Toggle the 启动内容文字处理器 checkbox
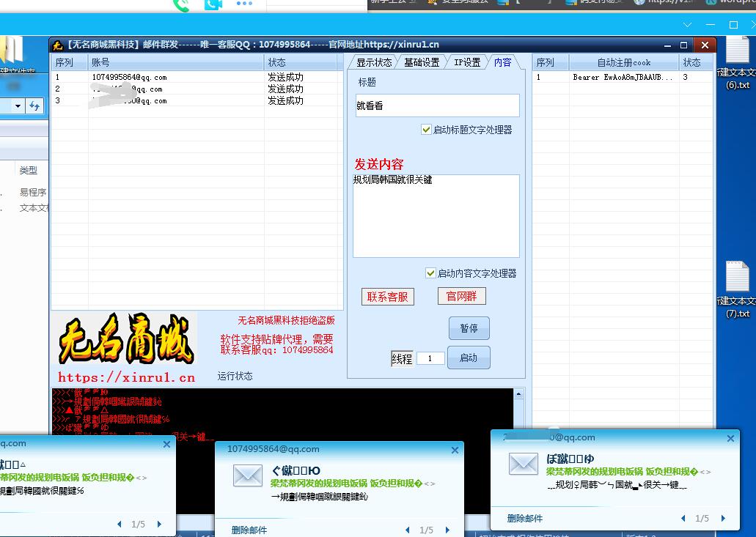The width and height of the screenshot is (756, 537). coord(430,273)
